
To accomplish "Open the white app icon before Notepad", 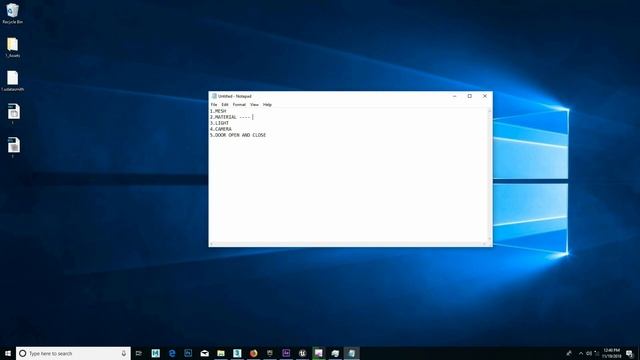I will click(335, 353).
